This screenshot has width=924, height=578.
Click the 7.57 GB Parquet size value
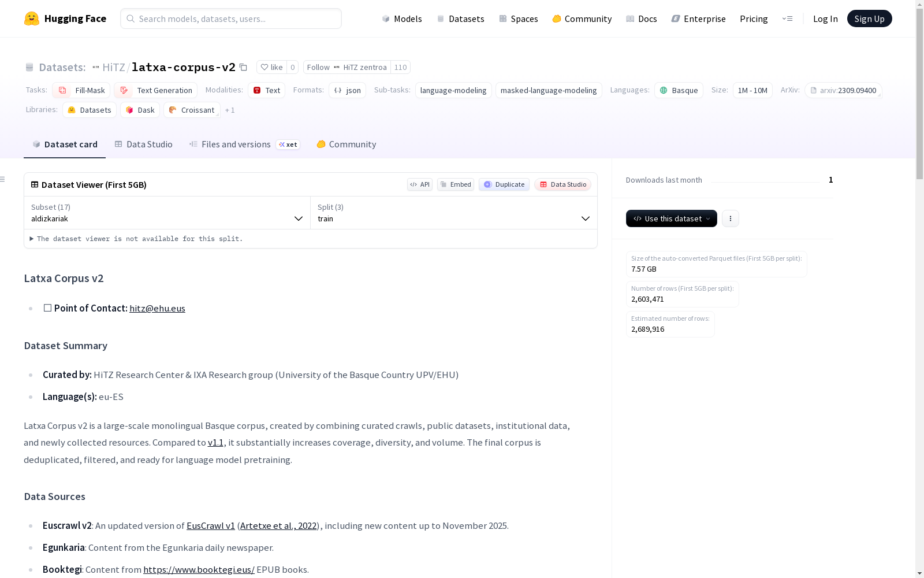tap(644, 269)
